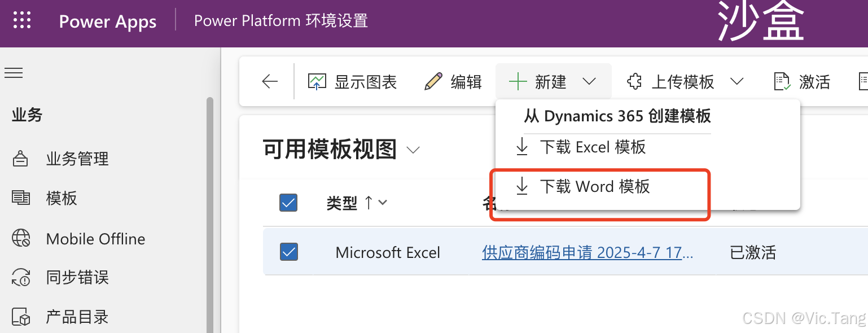The image size is (868, 333).
Task: Click the Power Apps title
Action: 108,21
